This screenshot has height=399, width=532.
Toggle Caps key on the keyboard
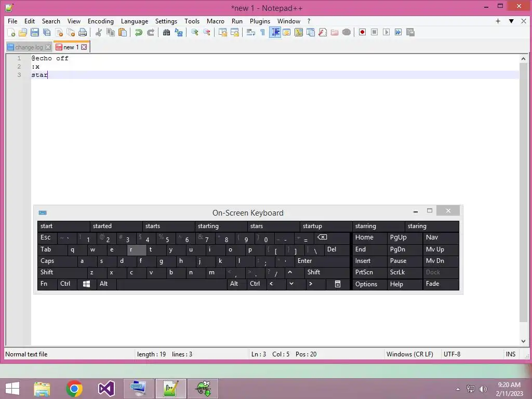[x=57, y=261]
